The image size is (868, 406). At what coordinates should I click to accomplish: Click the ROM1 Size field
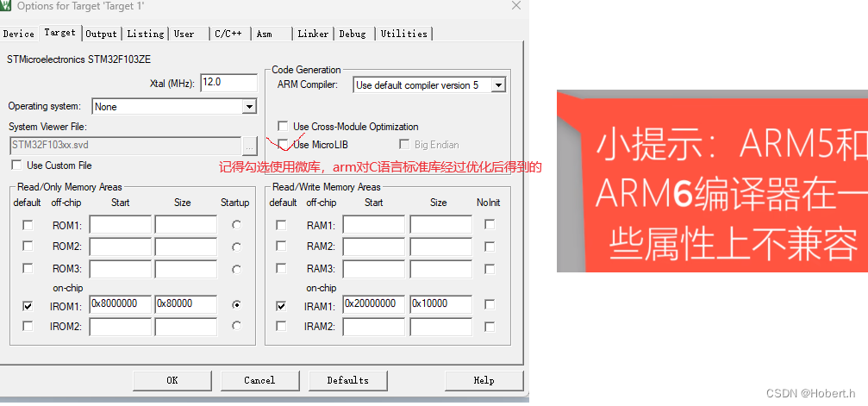click(x=186, y=225)
